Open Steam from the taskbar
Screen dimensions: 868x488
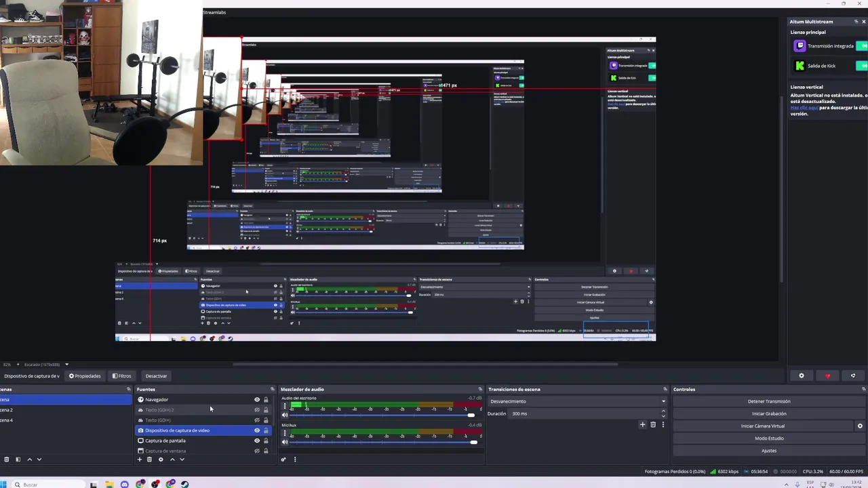pos(186,485)
